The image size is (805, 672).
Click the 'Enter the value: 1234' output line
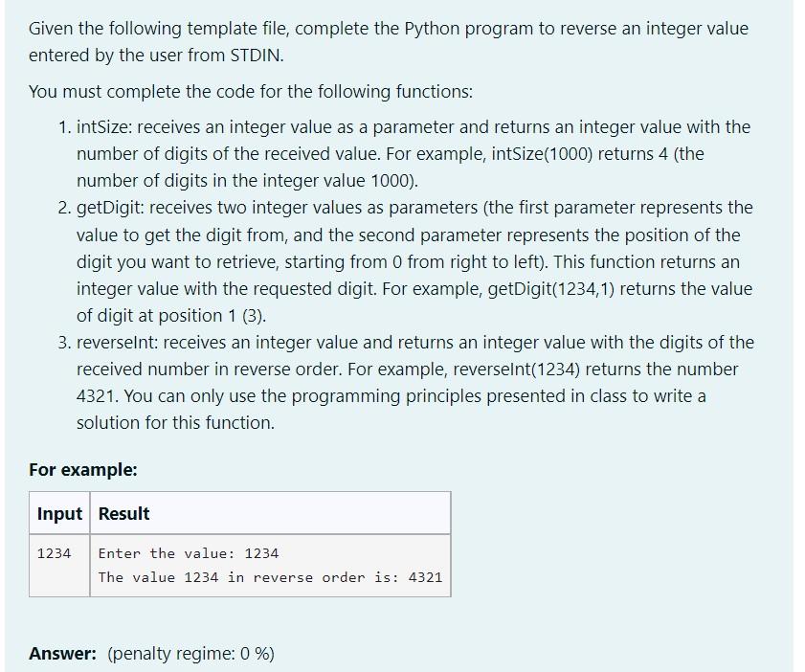click(189, 553)
